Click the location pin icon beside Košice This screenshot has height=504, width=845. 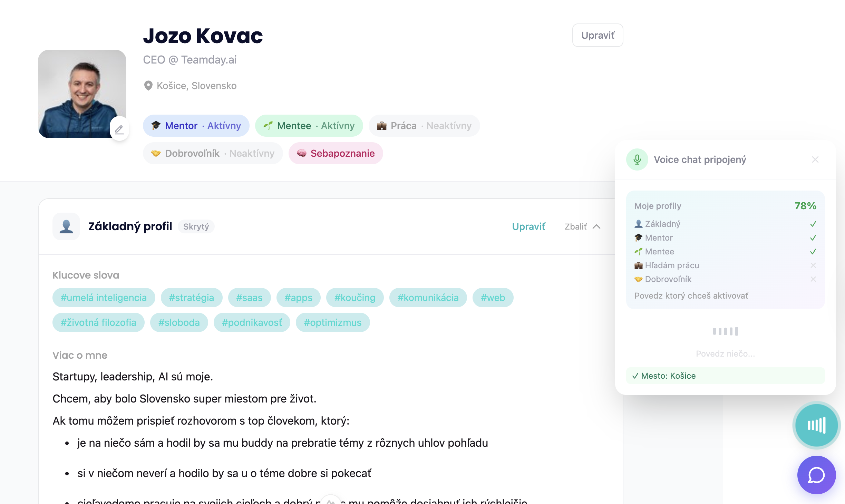pyautogui.click(x=148, y=86)
